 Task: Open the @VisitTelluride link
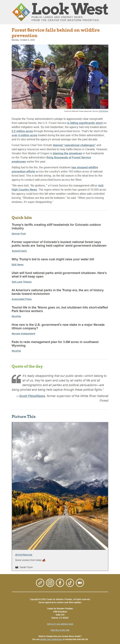23,555
